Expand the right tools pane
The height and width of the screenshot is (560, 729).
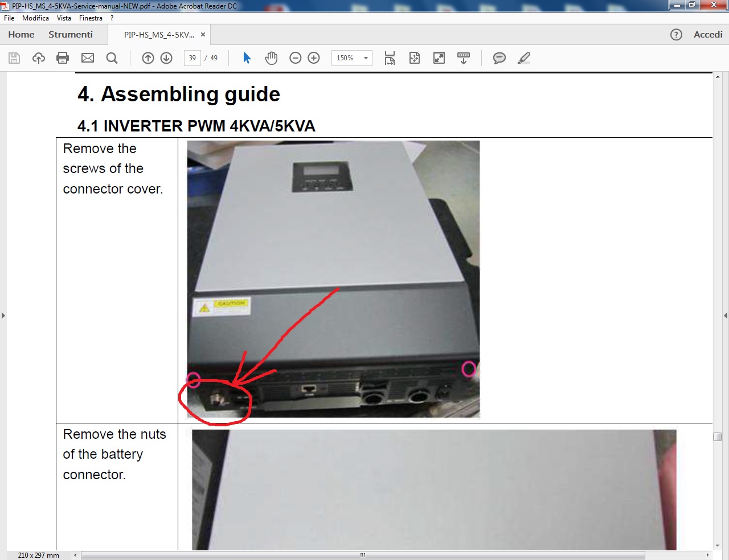(x=725, y=315)
